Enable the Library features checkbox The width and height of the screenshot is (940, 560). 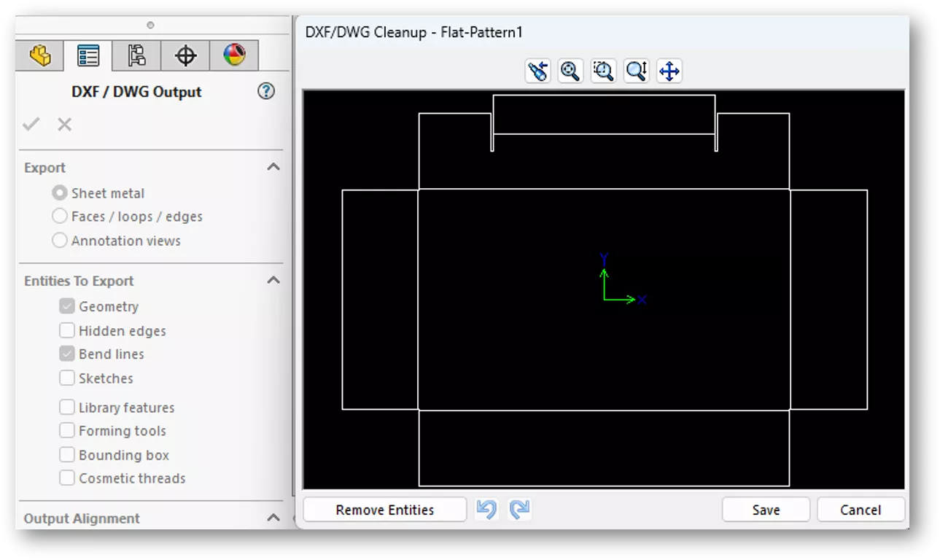(x=67, y=407)
